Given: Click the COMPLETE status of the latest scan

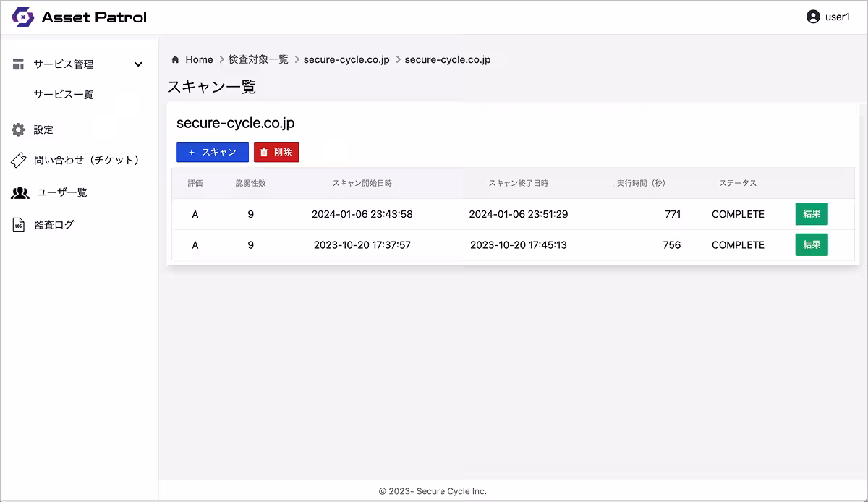Looking at the screenshot, I should [x=737, y=214].
